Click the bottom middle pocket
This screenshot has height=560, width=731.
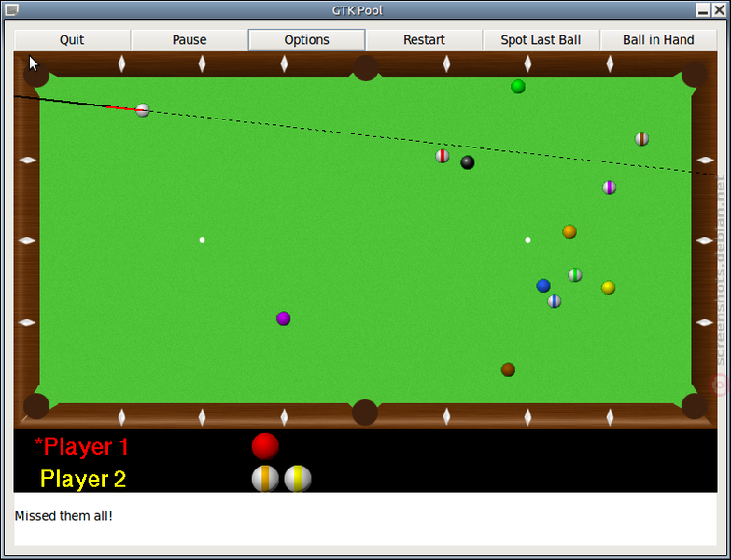pyautogui.click(x=365, y=413)
